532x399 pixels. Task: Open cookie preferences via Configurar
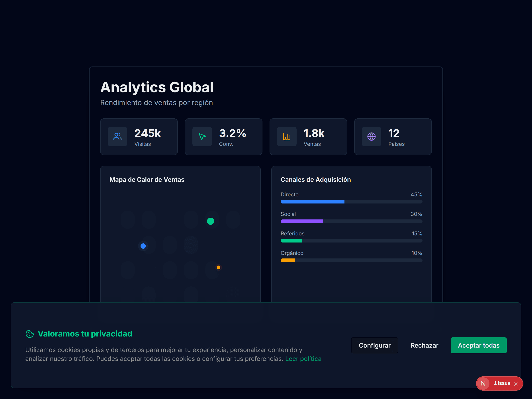point(374,345)
